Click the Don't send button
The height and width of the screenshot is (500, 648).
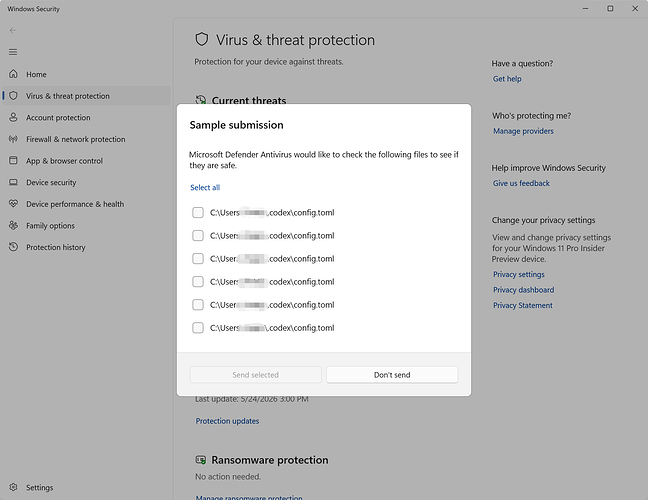392,375
